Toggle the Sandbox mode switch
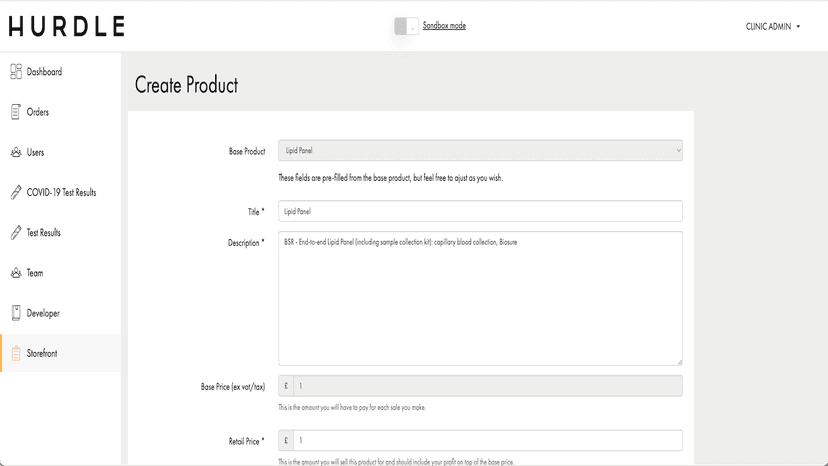This screenshot has width=828, height=466. pyautogui.click(x=406, y=26)
